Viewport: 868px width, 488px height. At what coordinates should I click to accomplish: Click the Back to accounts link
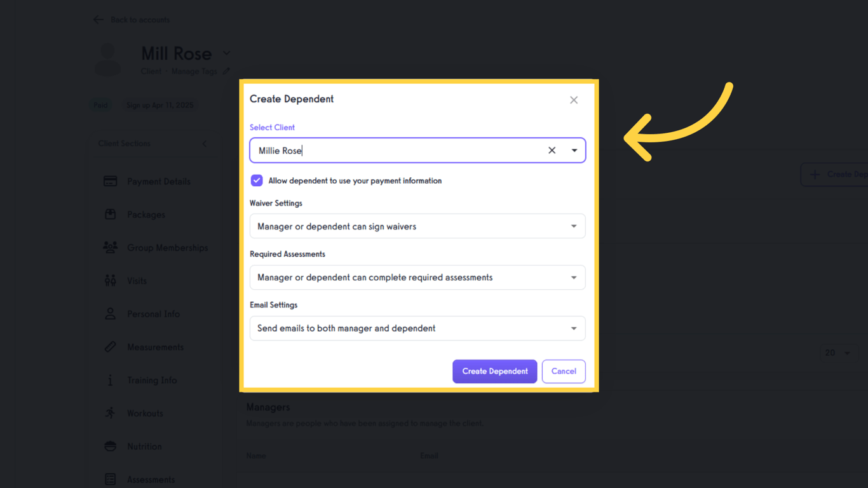pyautogui.click(x=131, y=20)
